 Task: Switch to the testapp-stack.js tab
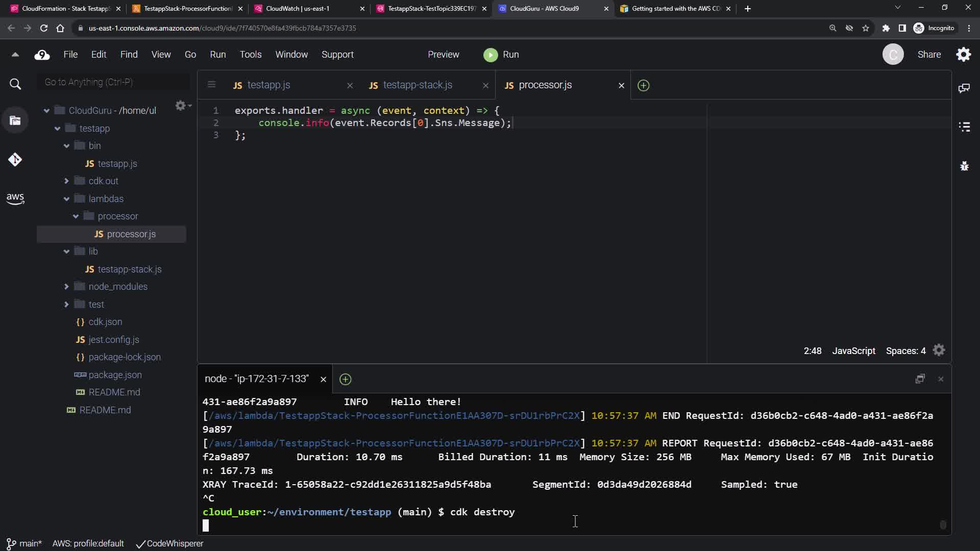[417, 85]
